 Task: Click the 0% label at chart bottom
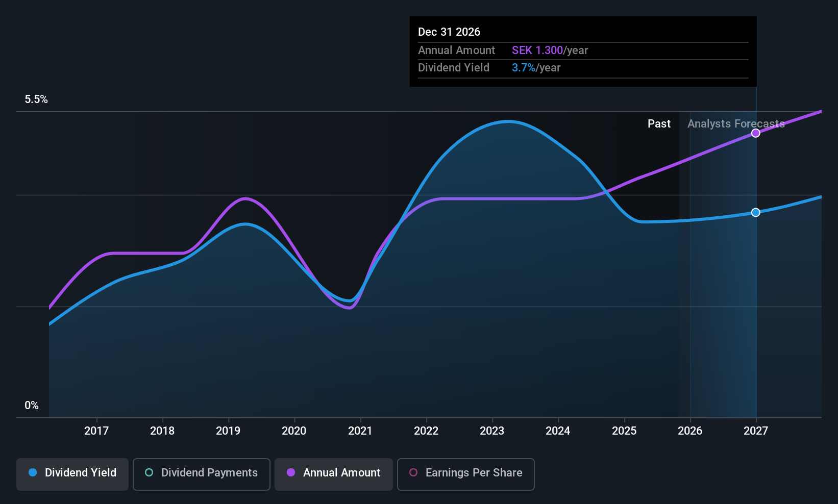tap(32, 405)
